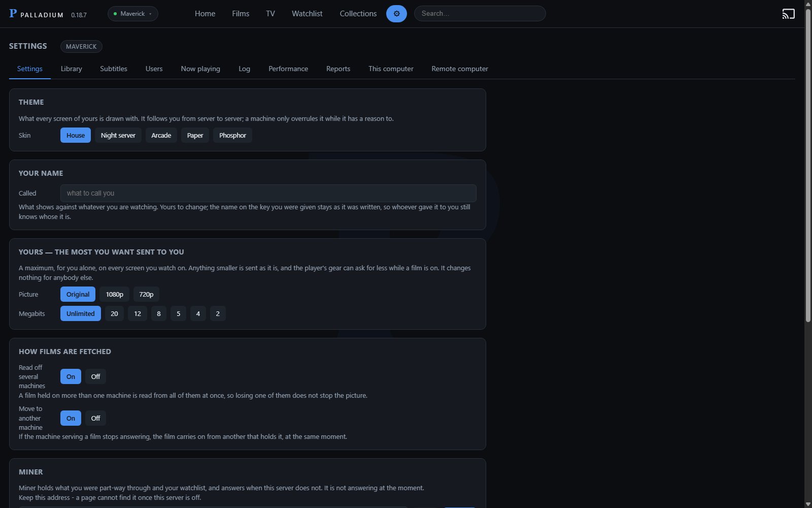Go to Home in top navigation
The image size is (812, 508).
coord(205,14)
